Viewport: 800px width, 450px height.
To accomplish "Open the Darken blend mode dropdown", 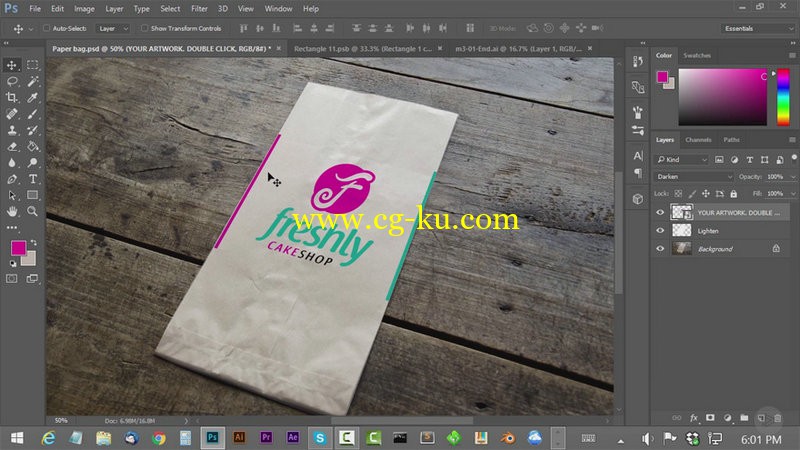I will coord(694,177).
